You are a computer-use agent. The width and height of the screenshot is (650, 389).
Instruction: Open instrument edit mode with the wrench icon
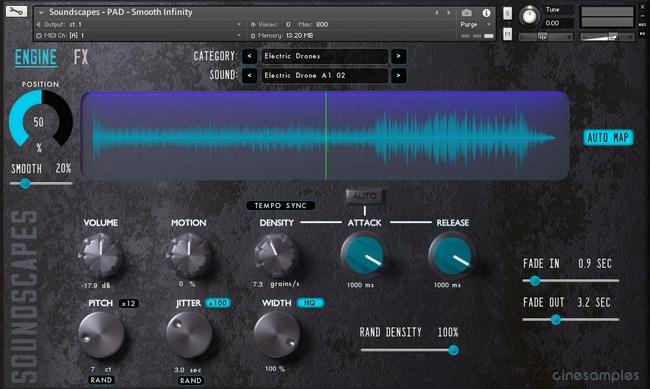(x=16, y=11)
